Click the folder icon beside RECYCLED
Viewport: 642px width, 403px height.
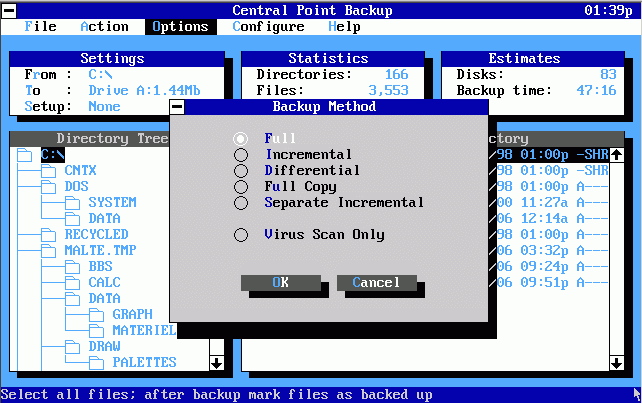pyautogui.click(x=48, y=235)
